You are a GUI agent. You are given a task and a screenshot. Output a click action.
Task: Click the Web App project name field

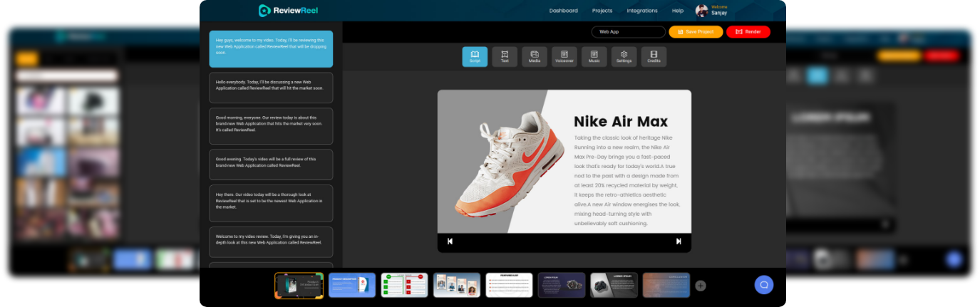[x=628, y=31]
